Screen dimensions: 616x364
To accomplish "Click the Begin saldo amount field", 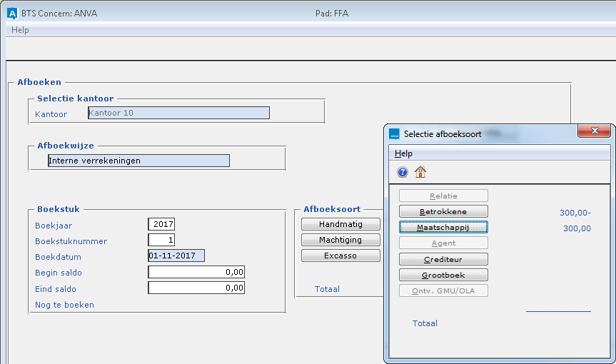I will click(x=196, y=272).
